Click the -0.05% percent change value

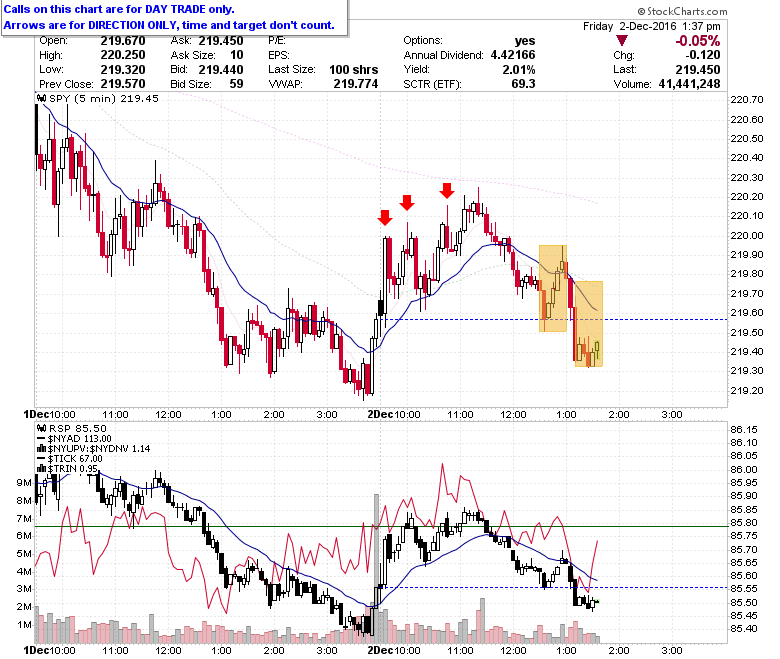pyautogui.click(x=697, y=41)
